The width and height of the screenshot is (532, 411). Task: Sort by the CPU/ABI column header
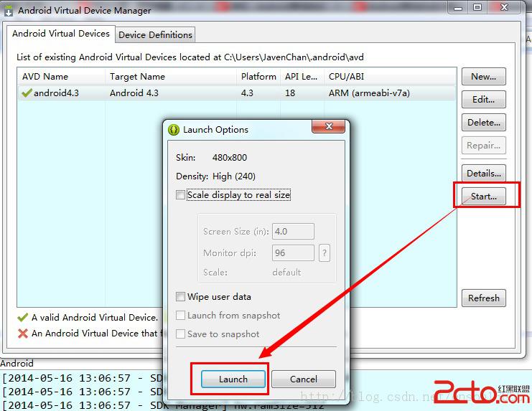[x=390, y=77]
